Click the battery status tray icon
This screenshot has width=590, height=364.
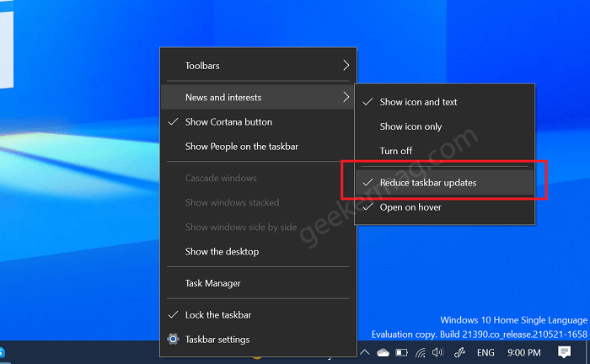(x=401, y=352)
